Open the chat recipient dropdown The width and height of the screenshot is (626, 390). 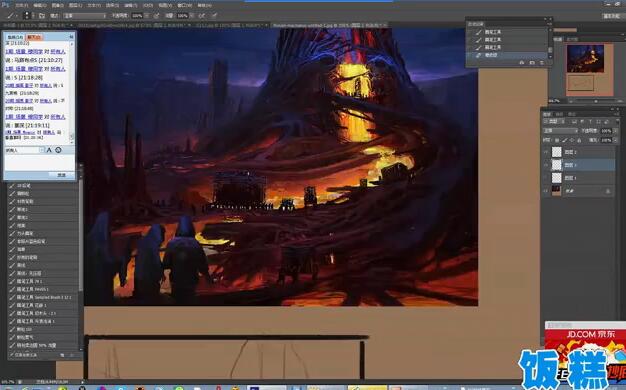pos(24,150)
